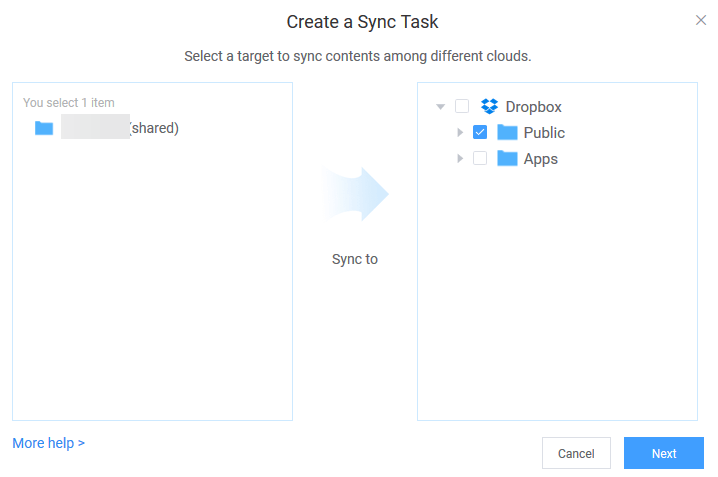This screenshot has width=718, height=477.
Task: Select the (shared) source item label
Action: coord(153,128)
